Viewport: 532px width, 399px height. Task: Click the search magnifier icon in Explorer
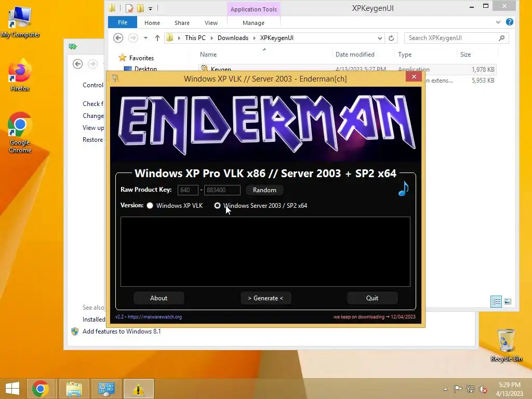point(502,38)
